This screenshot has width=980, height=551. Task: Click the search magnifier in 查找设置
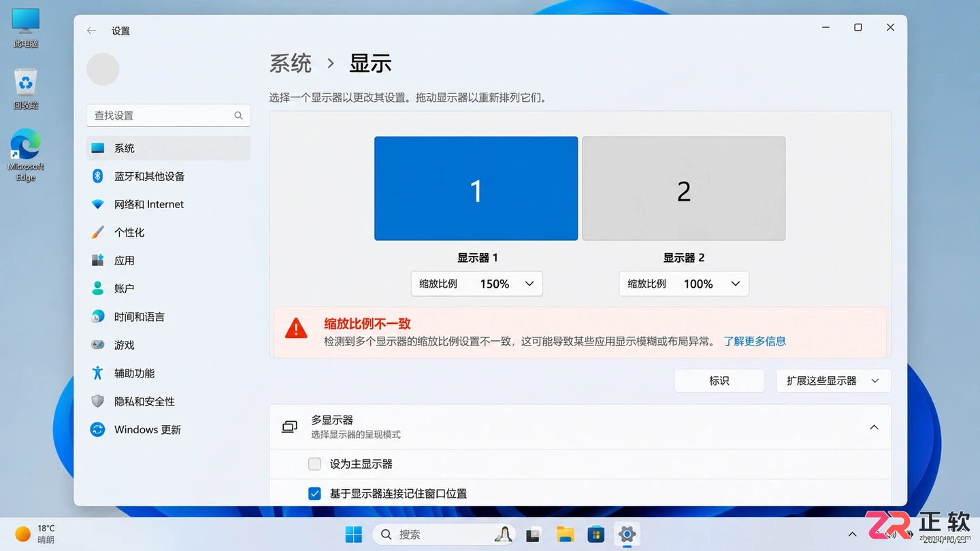238,116
